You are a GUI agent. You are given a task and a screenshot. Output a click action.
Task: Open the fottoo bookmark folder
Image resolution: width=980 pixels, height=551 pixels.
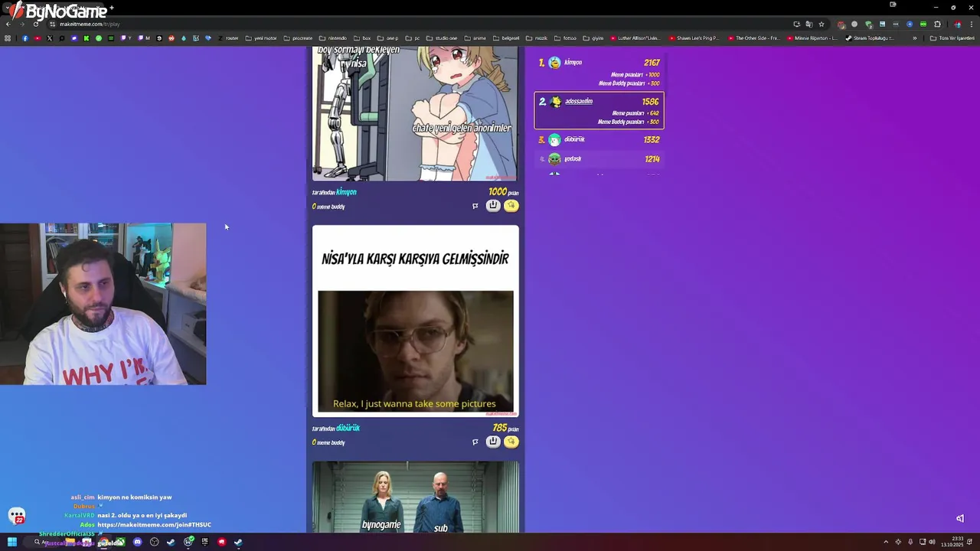(565, 38)
